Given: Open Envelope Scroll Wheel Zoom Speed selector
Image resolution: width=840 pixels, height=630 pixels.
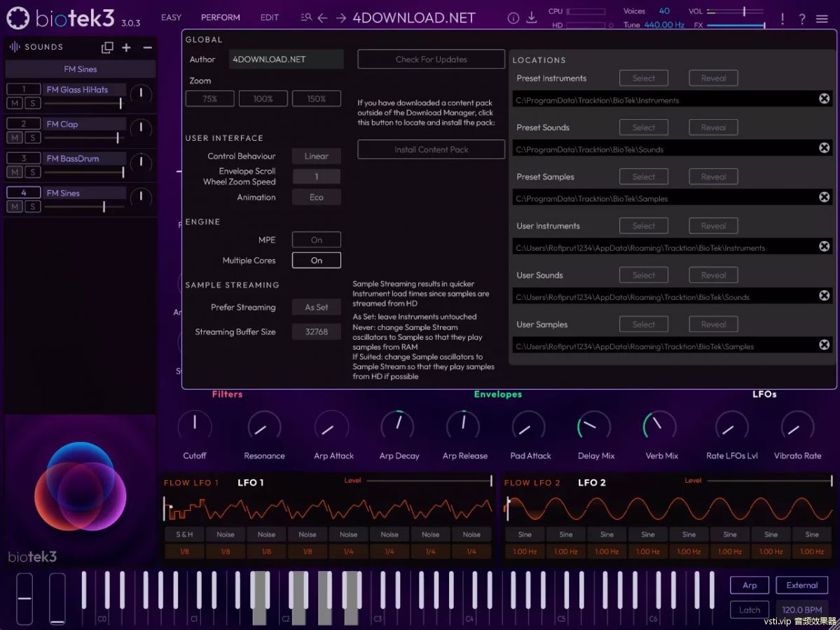Looking at the screenshot, I should (317, 177).
